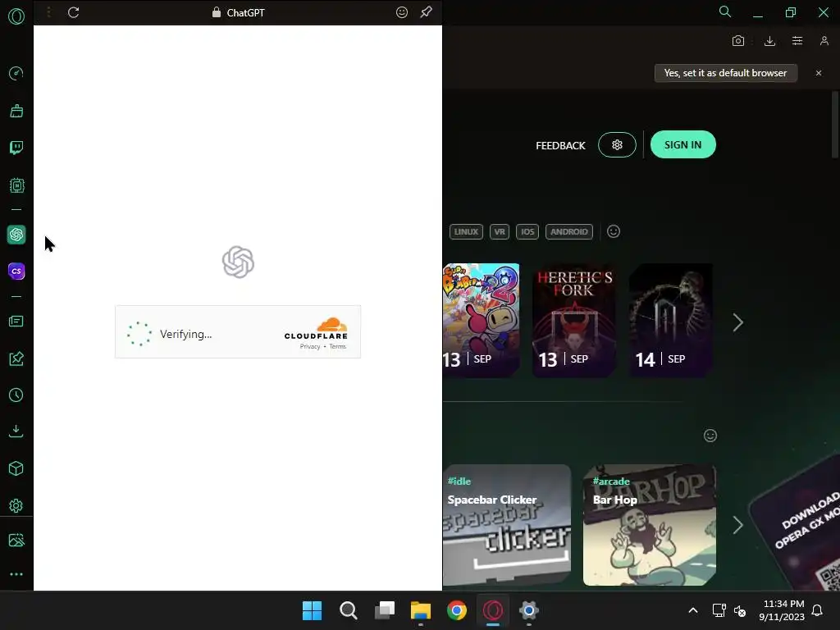Open ChatGPT panel kebab menu
The height and width of the screenshot is (630, 840).
pos(48,12)
